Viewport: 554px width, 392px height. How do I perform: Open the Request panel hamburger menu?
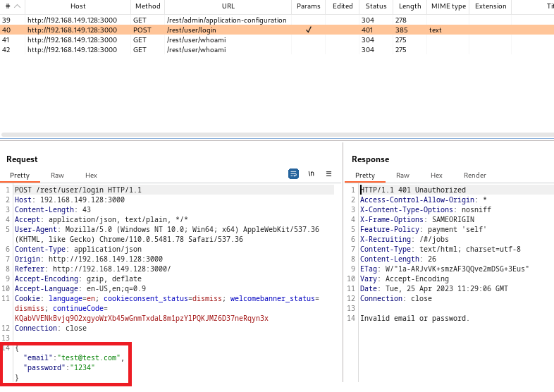[x=328, y=174]
